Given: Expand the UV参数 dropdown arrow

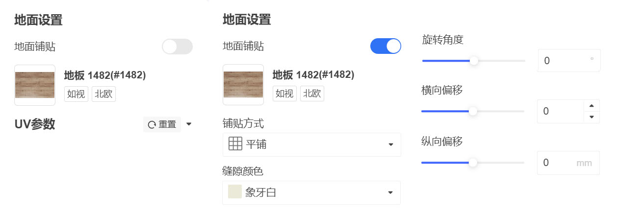Looking at the screenshot, I should click(x=189, y=124).
